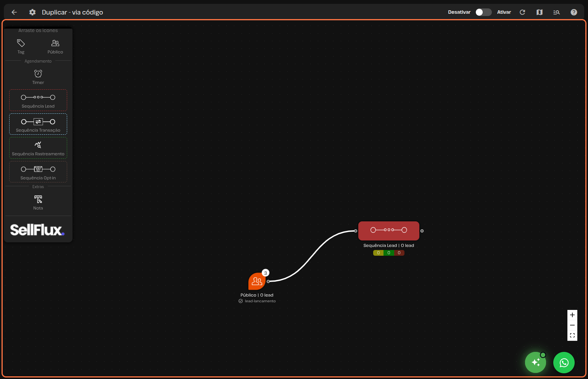
Task: Click the Nota text tool icon
Action: (38, 199)
